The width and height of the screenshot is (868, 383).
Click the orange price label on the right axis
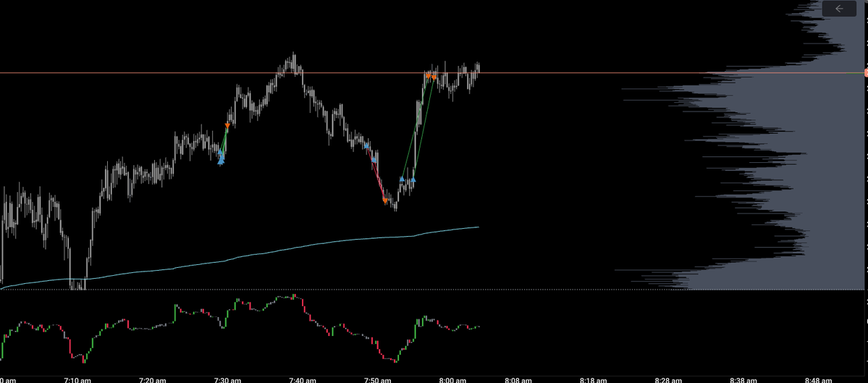pos(866,72)
